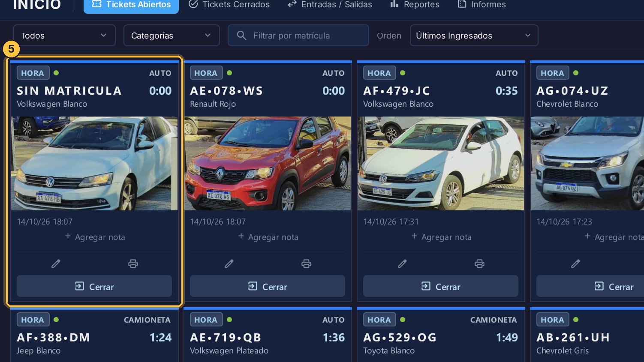Print ticket AF•479•JC
The image size is (644, 362).
coord(479,263)
